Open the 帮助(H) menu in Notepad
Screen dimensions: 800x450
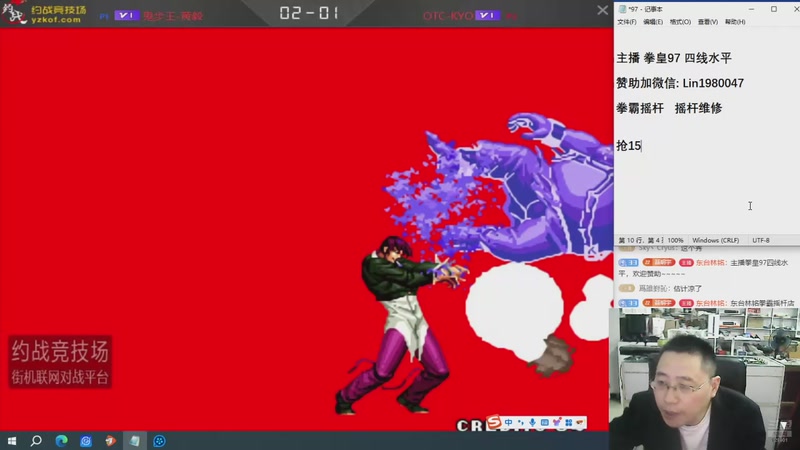[735, 22]
